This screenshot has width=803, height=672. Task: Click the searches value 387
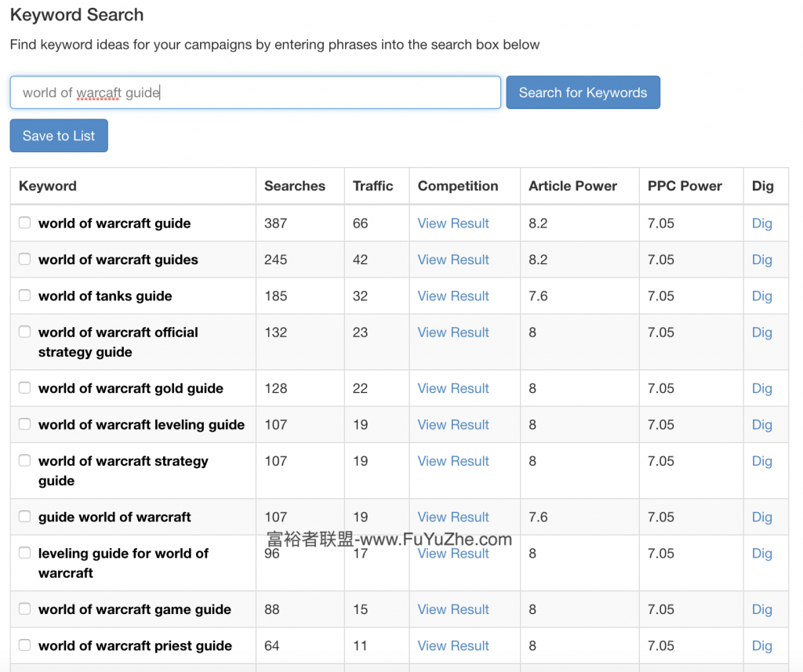tap(275, 223)
